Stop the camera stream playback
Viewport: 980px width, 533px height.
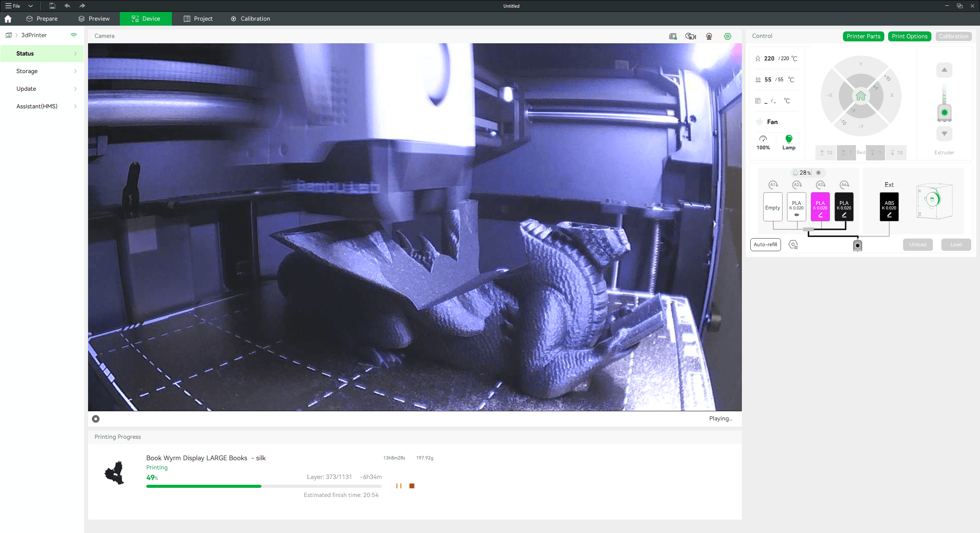tap(96, 419)
